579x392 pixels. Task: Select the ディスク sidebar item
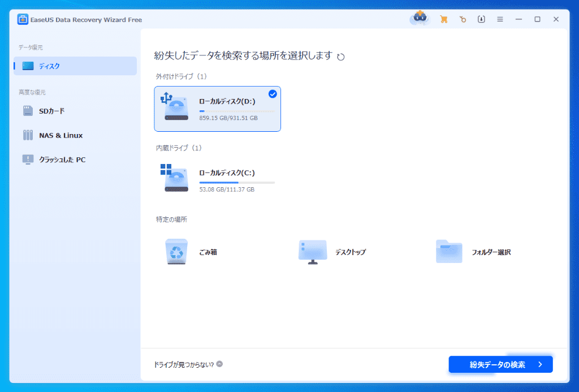coord(75,66)
